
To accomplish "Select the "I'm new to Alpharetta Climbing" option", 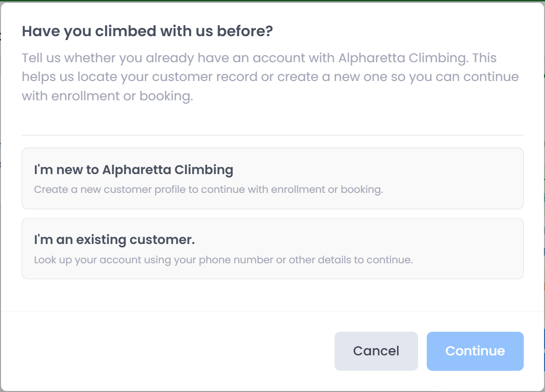I will [x=272, y=178].
